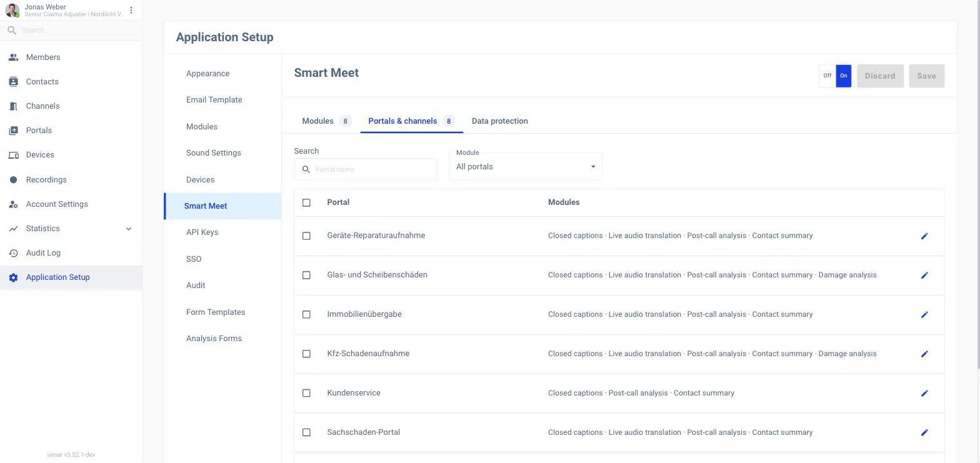Click the Application Setup gear icon
The image size is (980, 463).
pos(13,277)
